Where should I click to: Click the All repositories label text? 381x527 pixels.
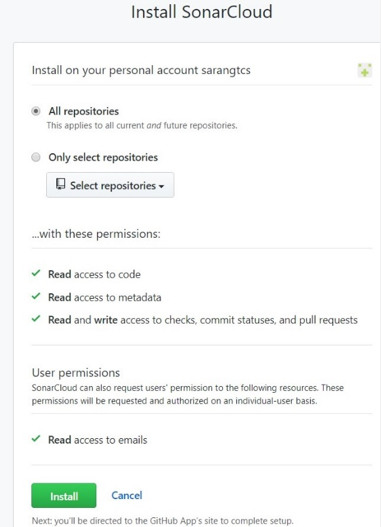pyautogui.click(x=84, y=111)
